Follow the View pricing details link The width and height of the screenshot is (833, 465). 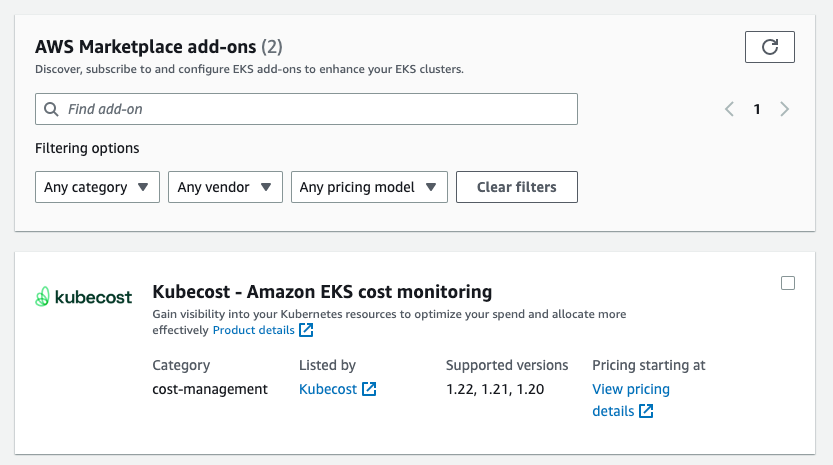point(630,389)
